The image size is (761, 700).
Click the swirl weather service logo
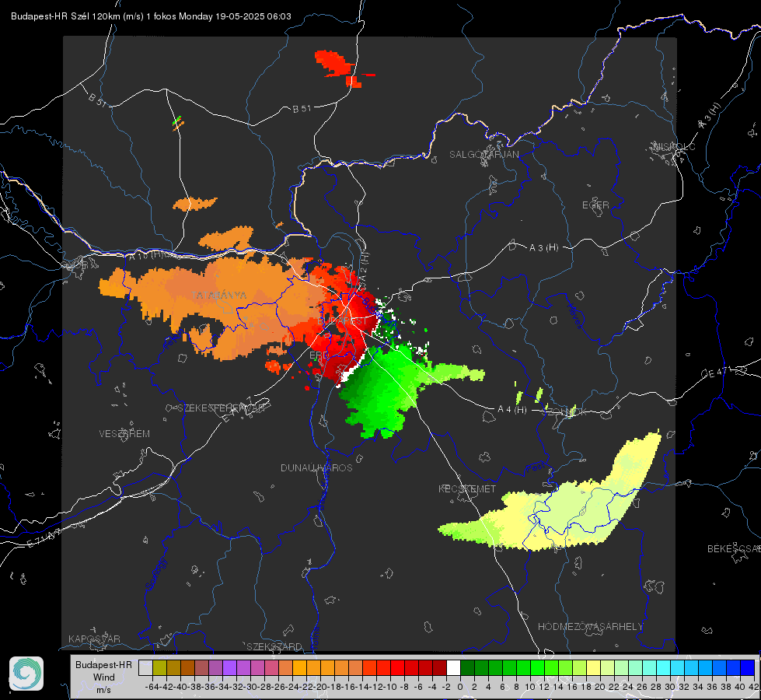coord(26,674)
